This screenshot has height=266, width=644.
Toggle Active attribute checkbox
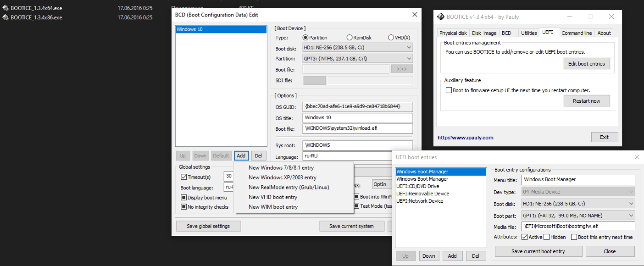click(x=524, y=237)
